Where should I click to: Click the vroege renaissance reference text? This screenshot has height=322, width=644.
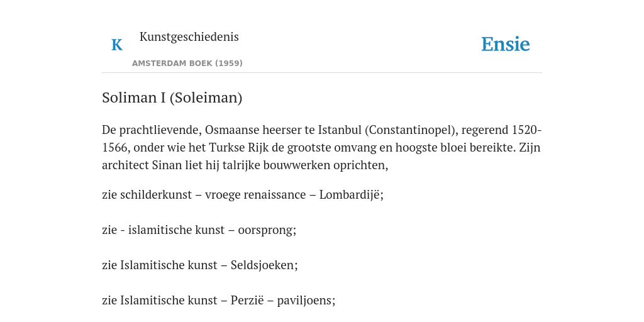pyautogui.click(x=255, y=195)
